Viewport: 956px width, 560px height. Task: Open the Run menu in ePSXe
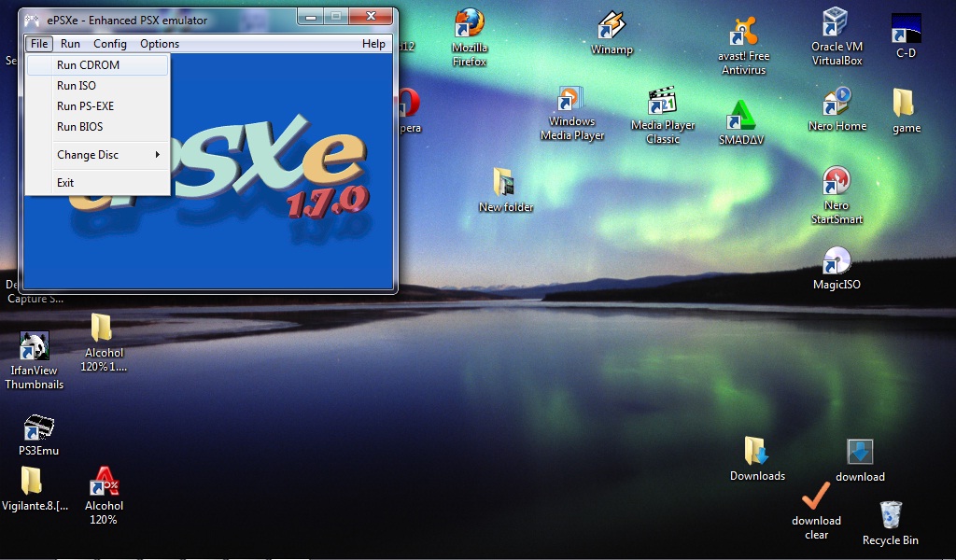pos(70,44)
